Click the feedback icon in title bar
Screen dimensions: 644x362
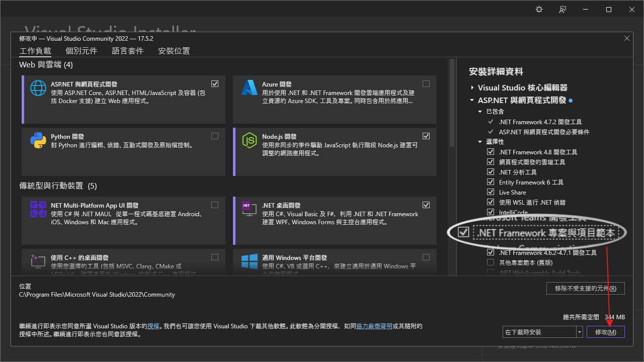562,10
